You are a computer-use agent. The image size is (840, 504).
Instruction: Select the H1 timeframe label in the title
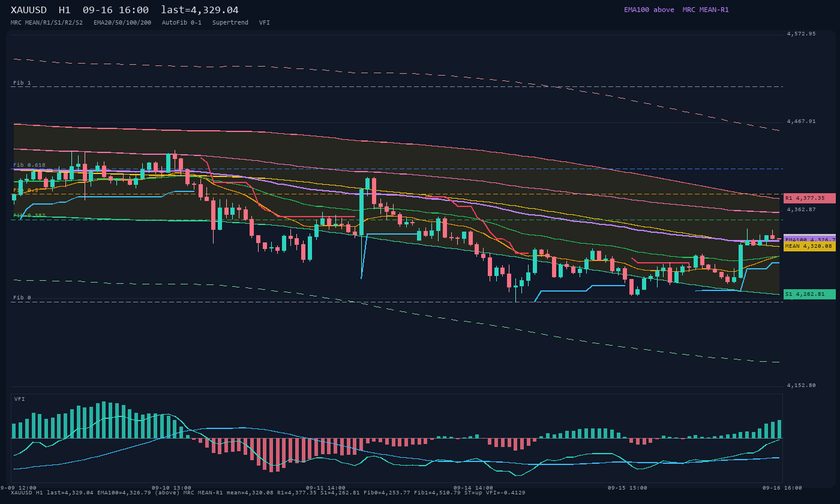[65, 10]
